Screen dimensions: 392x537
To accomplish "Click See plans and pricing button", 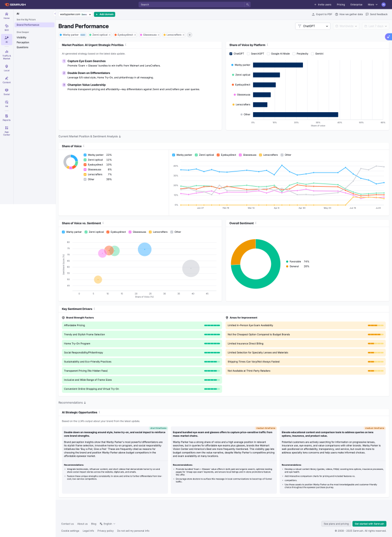I will tap(336, 524).
